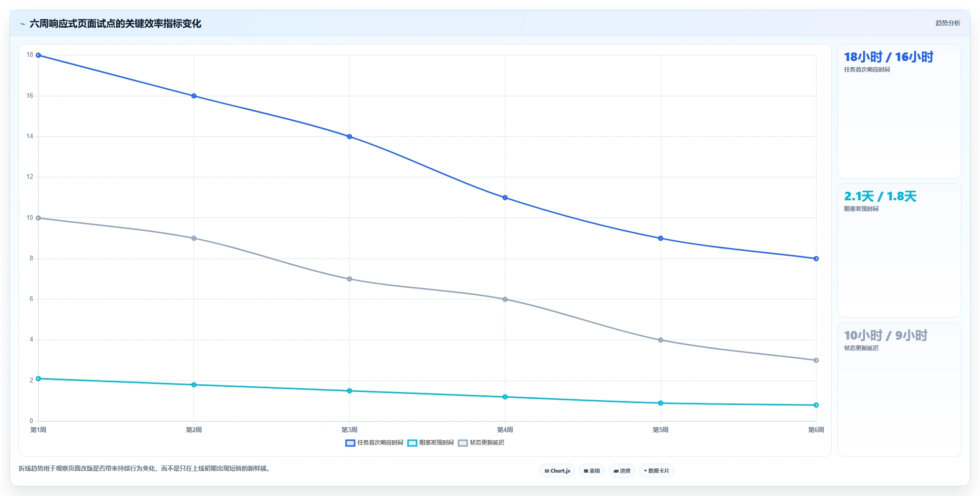Click the gray data point at 第2周
Screen dimensions: 980x496
click(x=194, y=238)
